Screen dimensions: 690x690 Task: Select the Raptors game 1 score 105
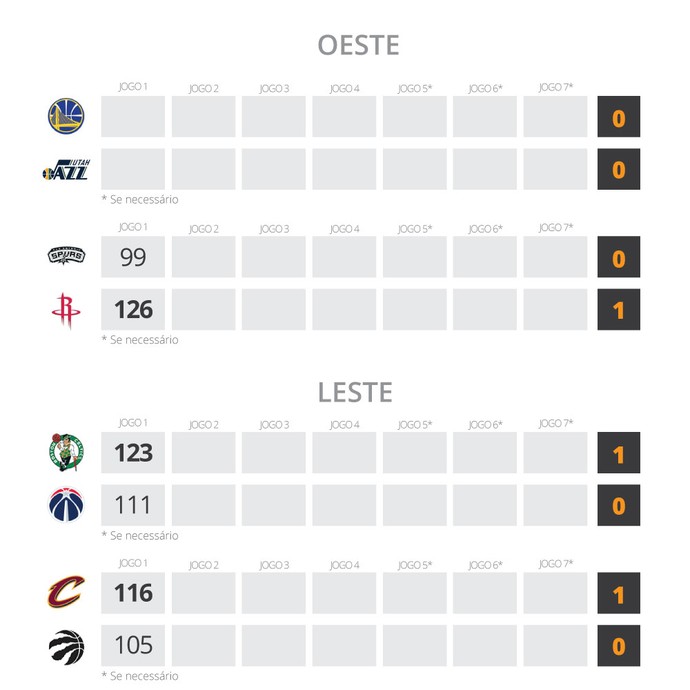pos(133,645)
